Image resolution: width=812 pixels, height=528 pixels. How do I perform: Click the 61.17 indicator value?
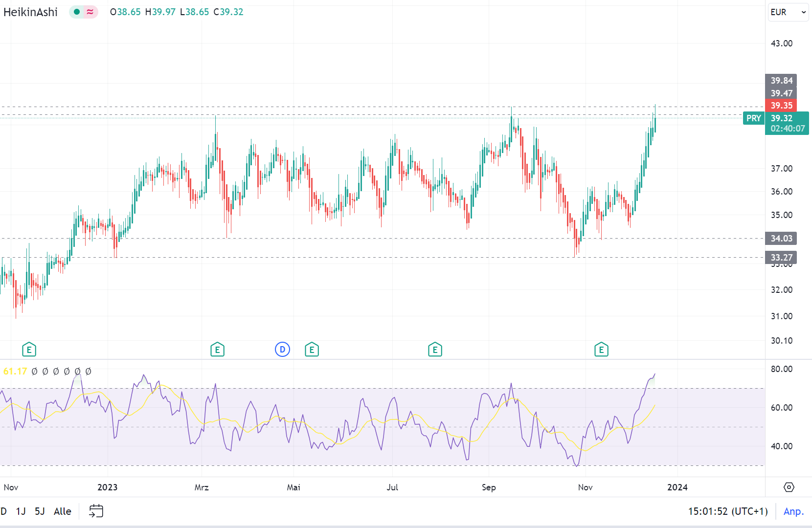[x=15, y=371]
